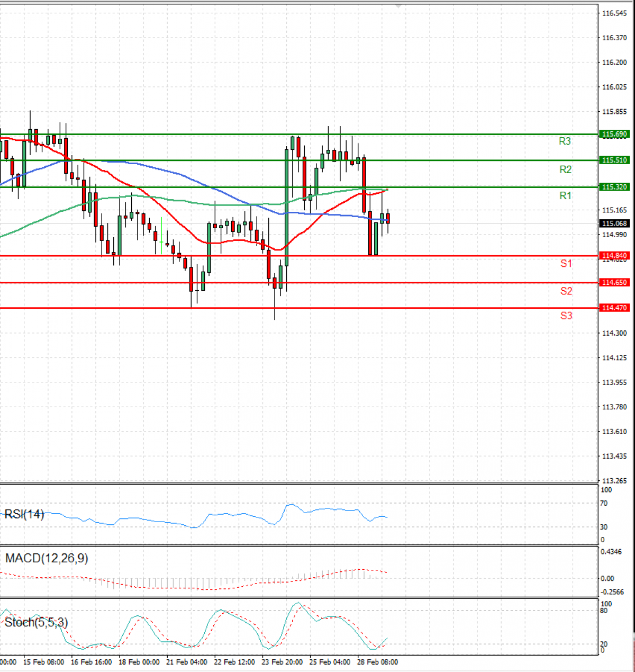635x672 pixels.
Task: Select the Stoch(5,5,3) indicator label
Action: [36, 622]
